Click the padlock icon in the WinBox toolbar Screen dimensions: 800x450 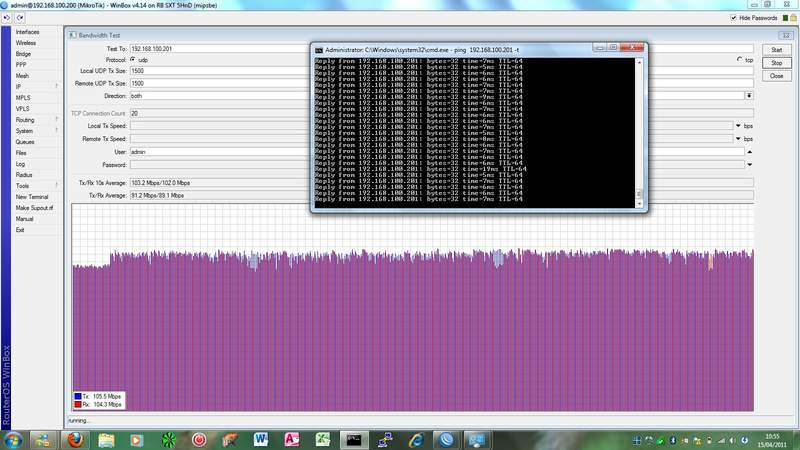(x=793, y=18)
